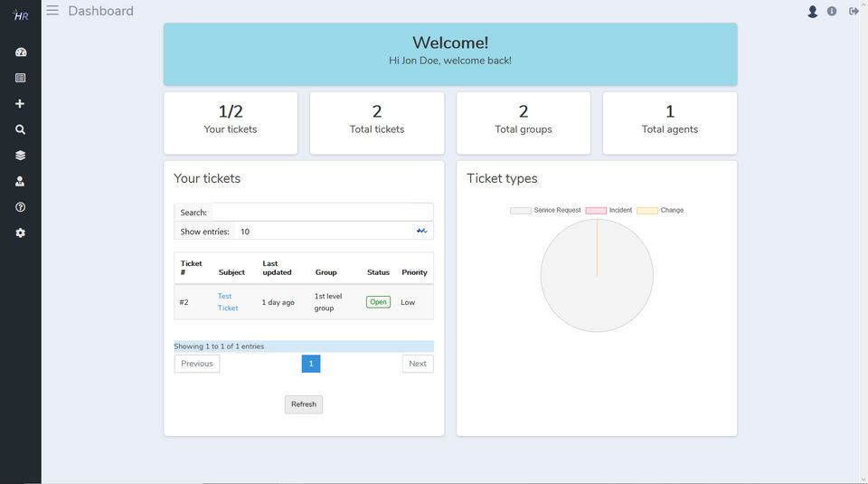Toggle the Change legend swatch

[647, 211]
